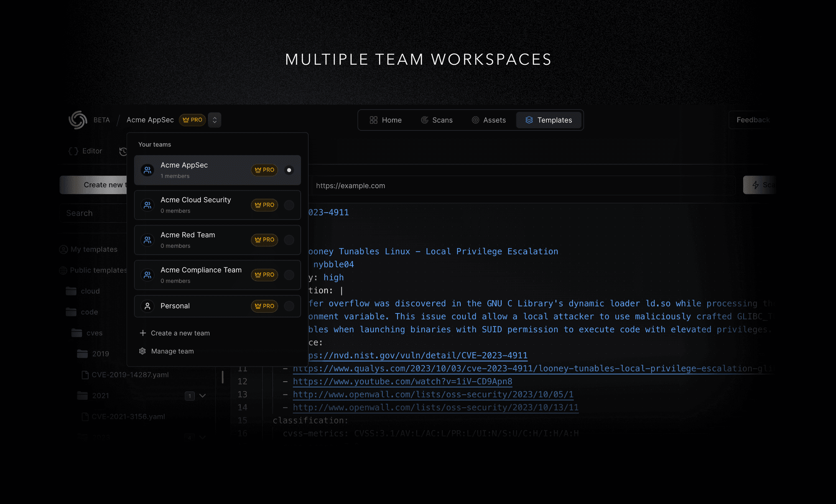
Task: Click the https://example.com target URL field
Action: tap(523, 186)
